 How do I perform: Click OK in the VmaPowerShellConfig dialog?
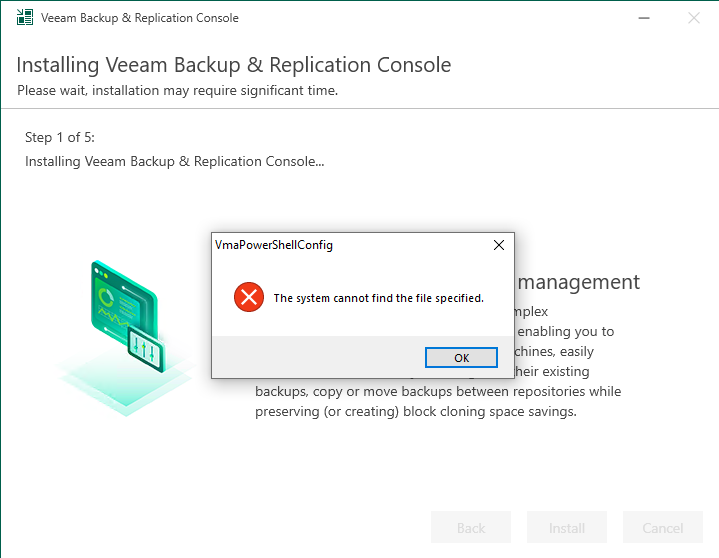click(x=461, y=358)
